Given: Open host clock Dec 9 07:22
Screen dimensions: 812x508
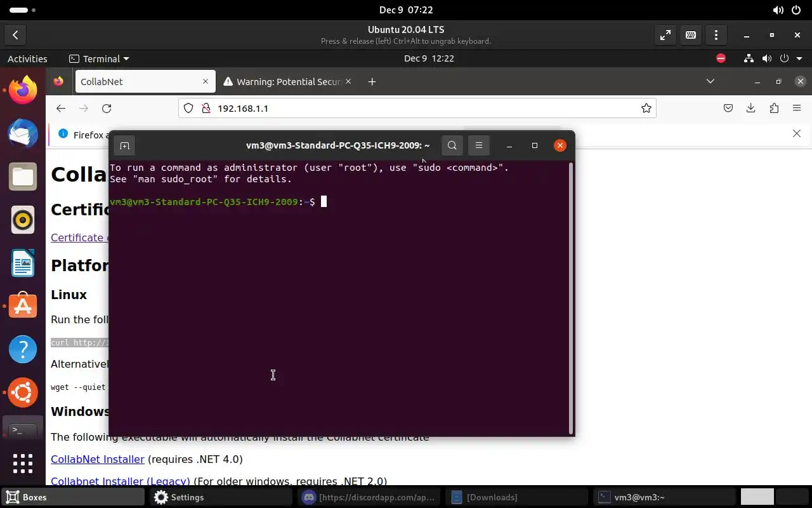Looking at the screenshot, I should 406,10.
